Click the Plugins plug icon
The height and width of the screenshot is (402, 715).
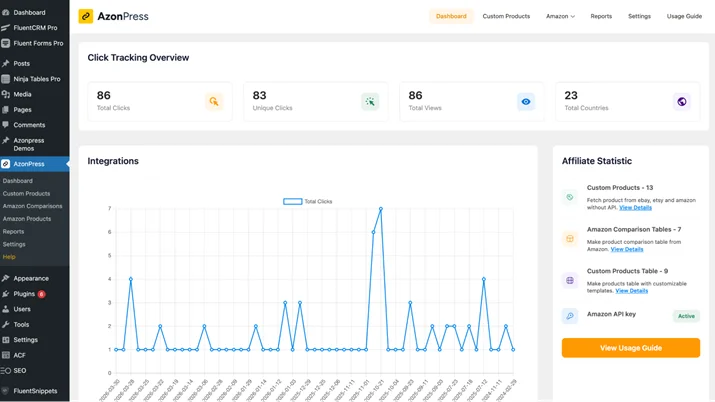[5, 294]
